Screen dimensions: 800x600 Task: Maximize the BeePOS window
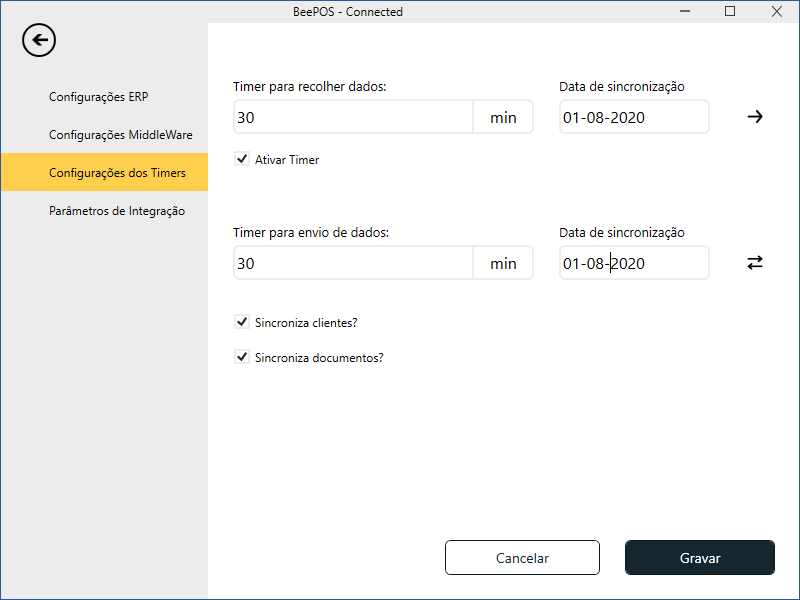730,12
